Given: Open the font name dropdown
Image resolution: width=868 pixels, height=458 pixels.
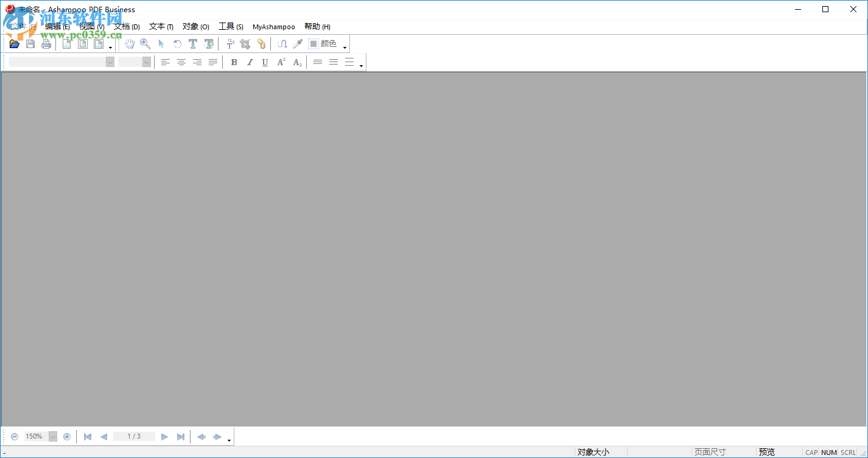Looking at the screenshot, I should (x=110, y=62).
